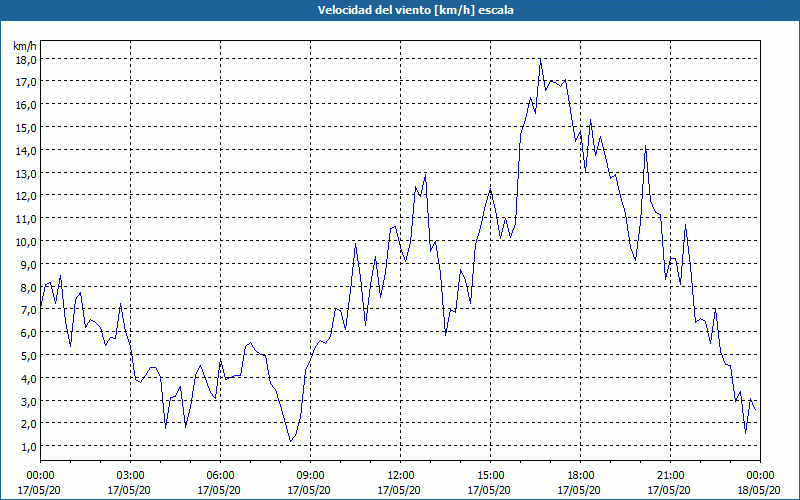The image size is (800, 500).
Task: Click the 12,0 value on the y-axis
Action: tap(26, 196)
